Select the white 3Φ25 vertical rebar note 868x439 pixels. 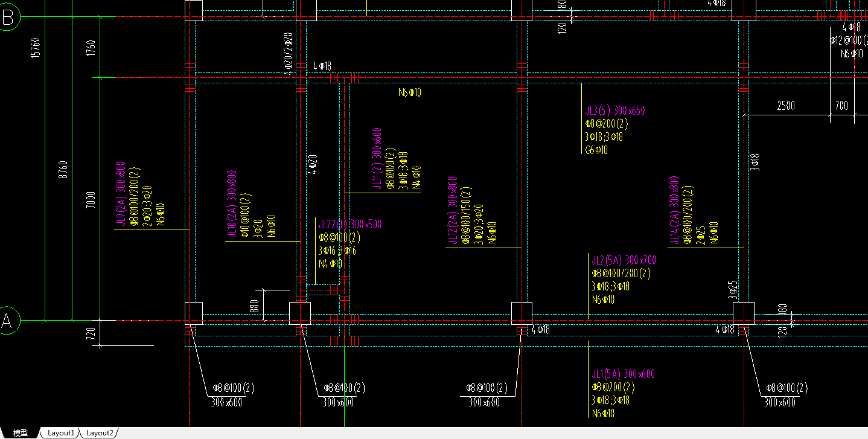(734, 290)
